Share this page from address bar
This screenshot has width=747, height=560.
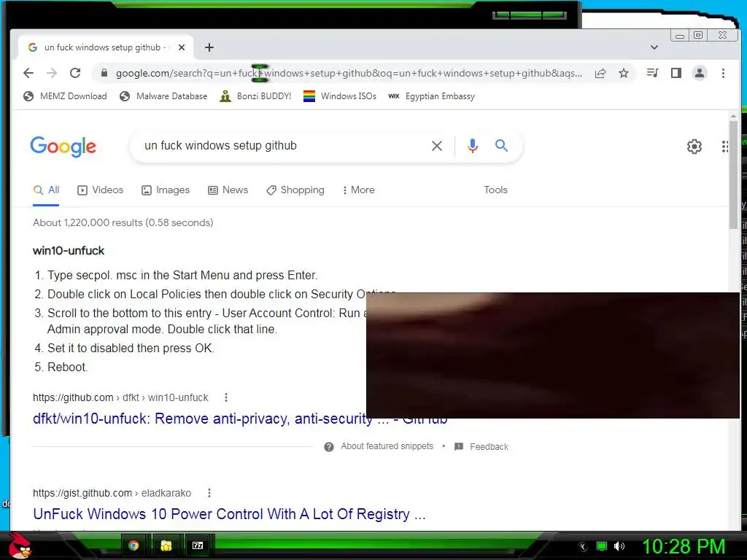click(600, 73)
